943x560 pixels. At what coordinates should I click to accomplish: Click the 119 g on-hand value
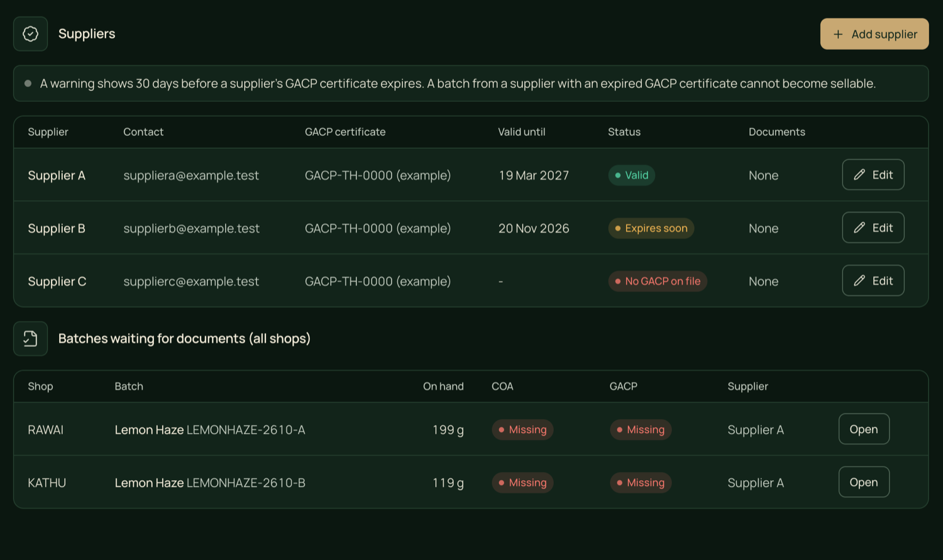448,483
